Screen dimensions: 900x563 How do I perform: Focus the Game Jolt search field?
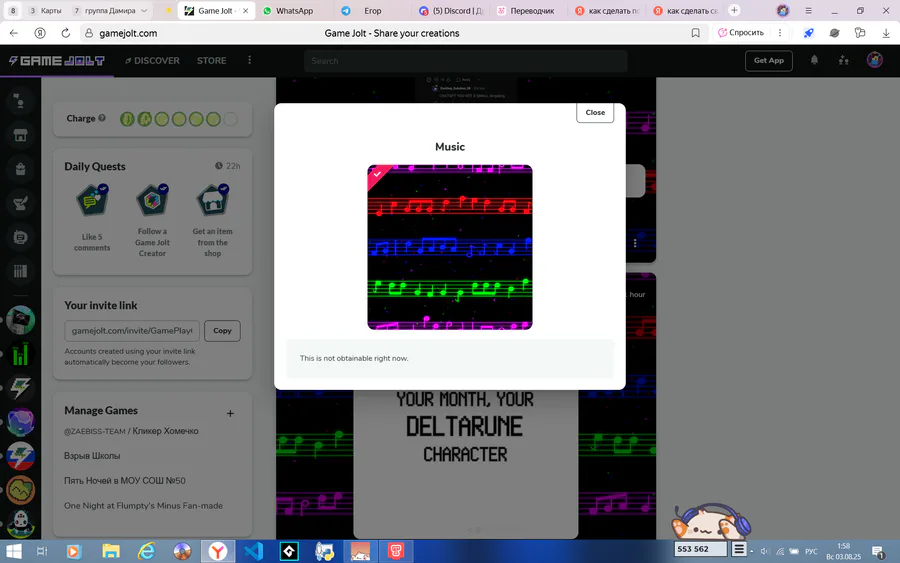click(465, 61)
